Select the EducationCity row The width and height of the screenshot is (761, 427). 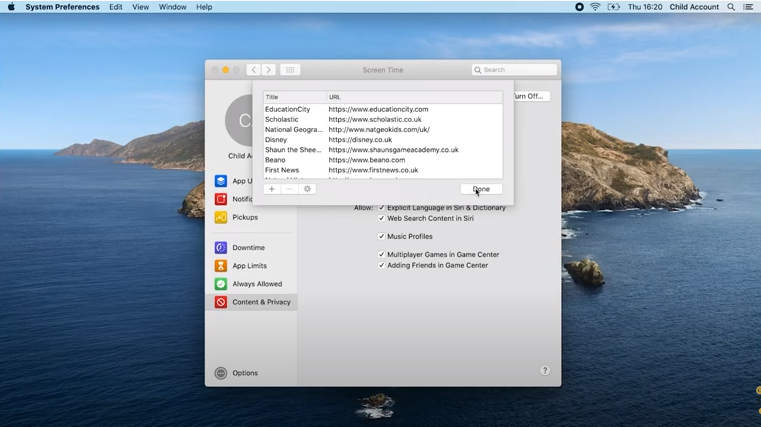[383, 109]
